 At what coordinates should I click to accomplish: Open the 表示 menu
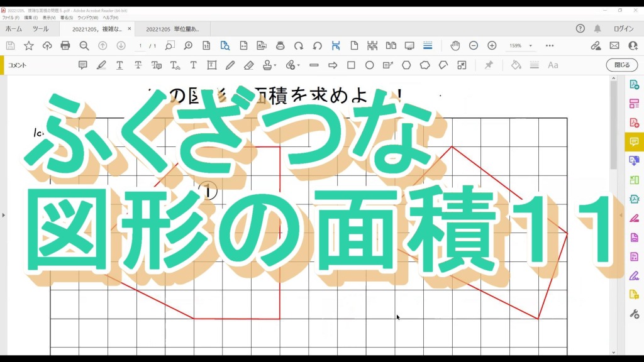point(48,18)
